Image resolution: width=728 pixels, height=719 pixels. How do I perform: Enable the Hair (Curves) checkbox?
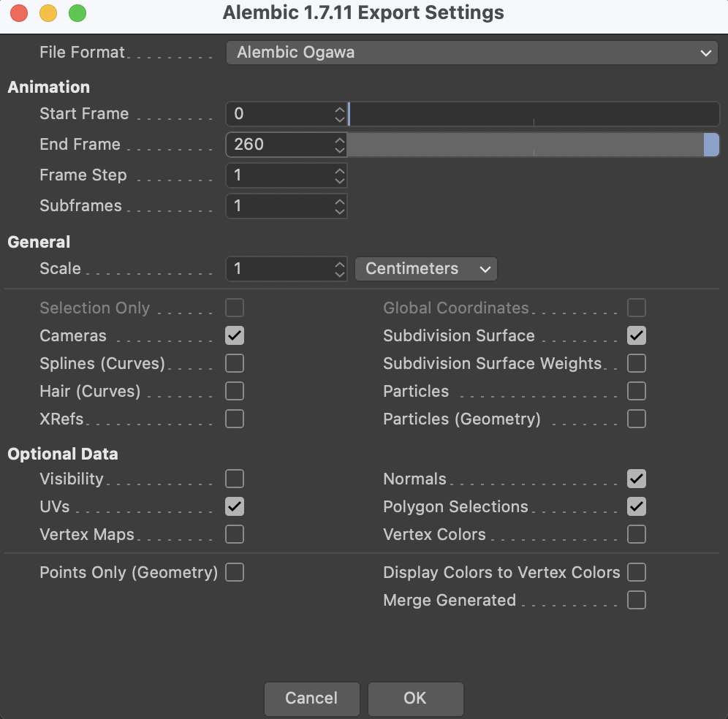pyautogui.click(x=235, y=392)
